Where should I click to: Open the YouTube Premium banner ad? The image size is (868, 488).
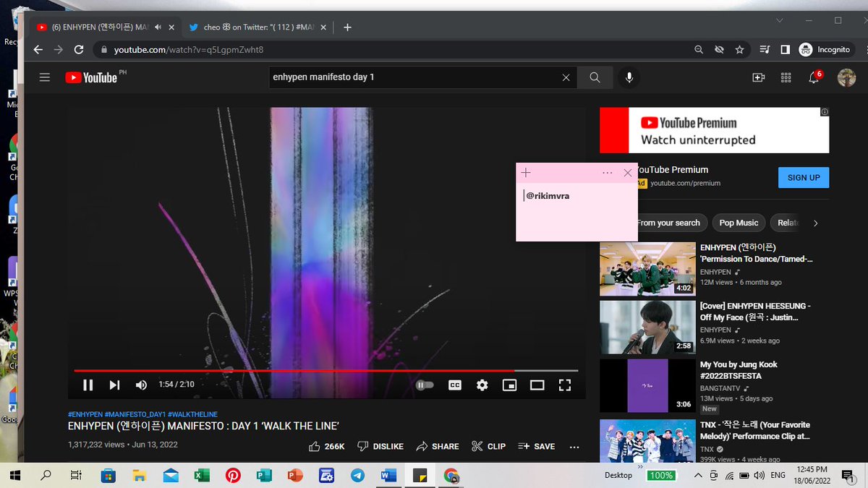click(x=714, y=131)
